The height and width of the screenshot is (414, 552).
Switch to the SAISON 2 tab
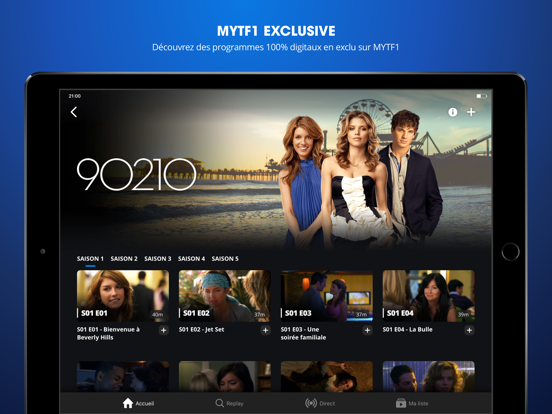[124, 259]
